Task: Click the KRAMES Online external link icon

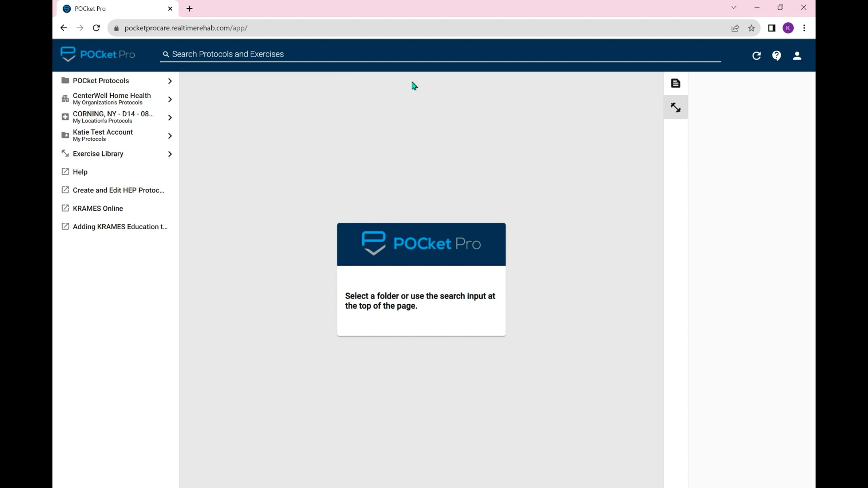Action: 65,208
